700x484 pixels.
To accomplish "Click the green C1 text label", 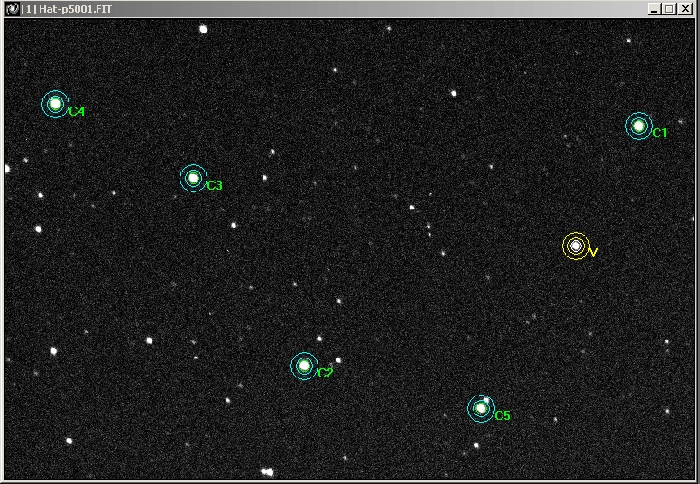I will point(660,133).
